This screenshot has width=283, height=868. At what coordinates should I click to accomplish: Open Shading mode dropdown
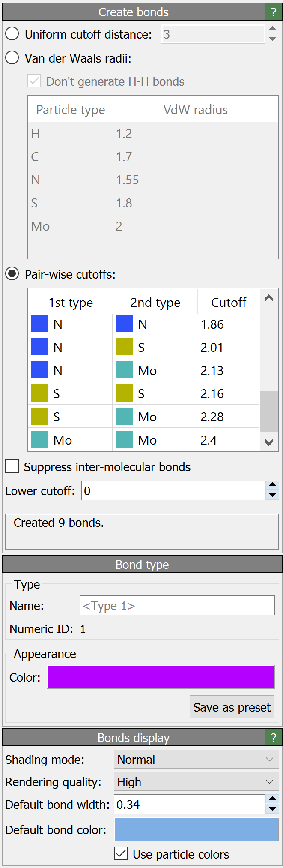point(196,760)
